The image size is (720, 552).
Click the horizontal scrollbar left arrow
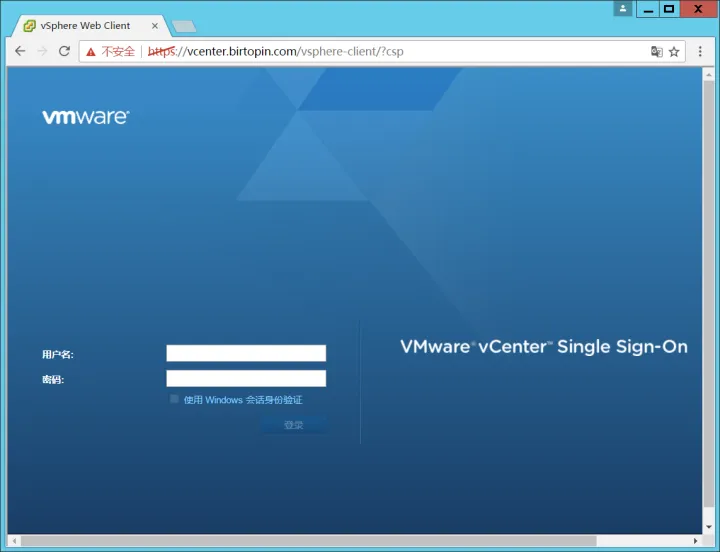[x=14, y=541]
